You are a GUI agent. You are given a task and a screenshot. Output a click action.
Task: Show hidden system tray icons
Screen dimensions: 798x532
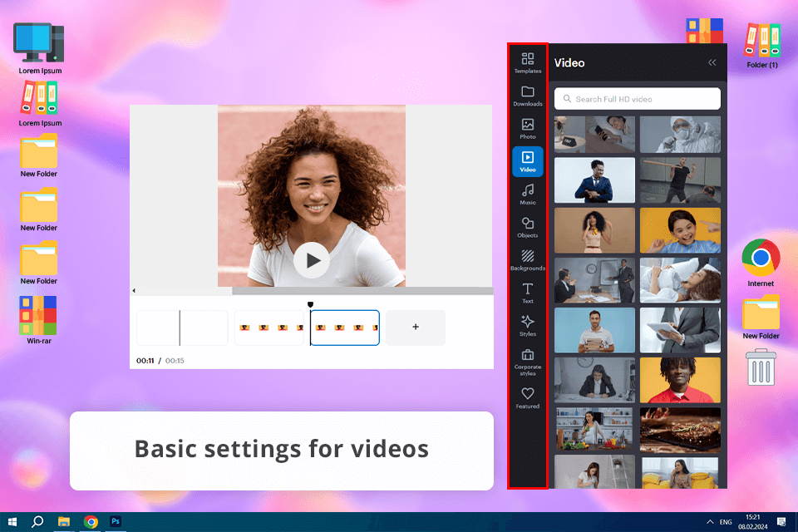[x=710, y=522]
